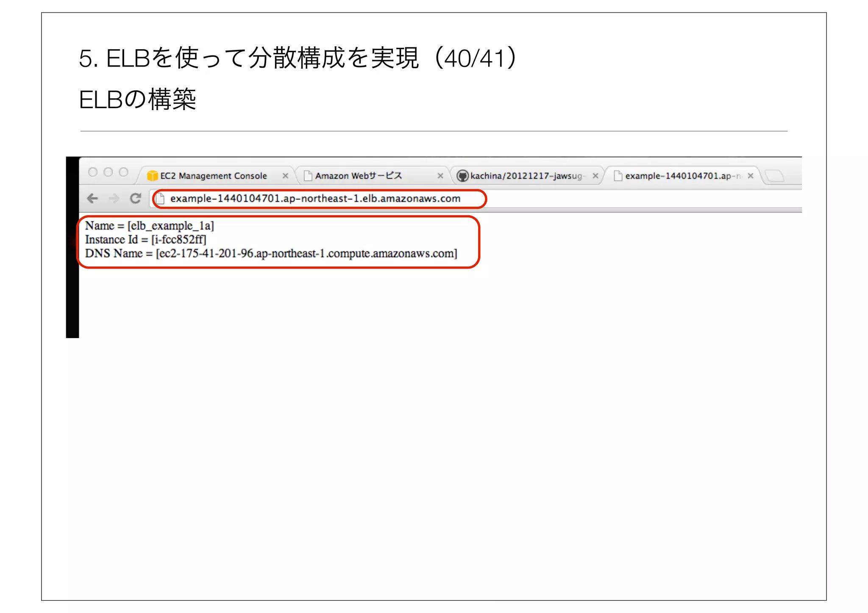Click the page icon in the address bar

161,198
